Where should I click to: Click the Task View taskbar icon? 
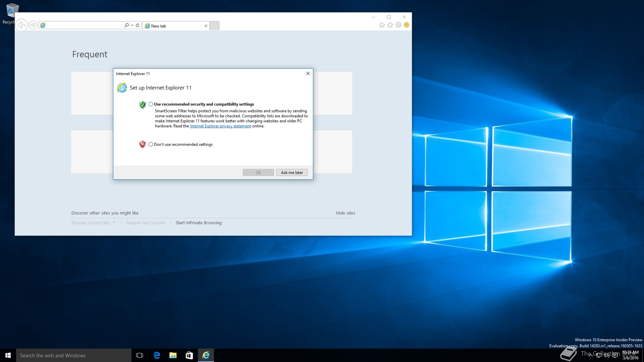[140, 355]
